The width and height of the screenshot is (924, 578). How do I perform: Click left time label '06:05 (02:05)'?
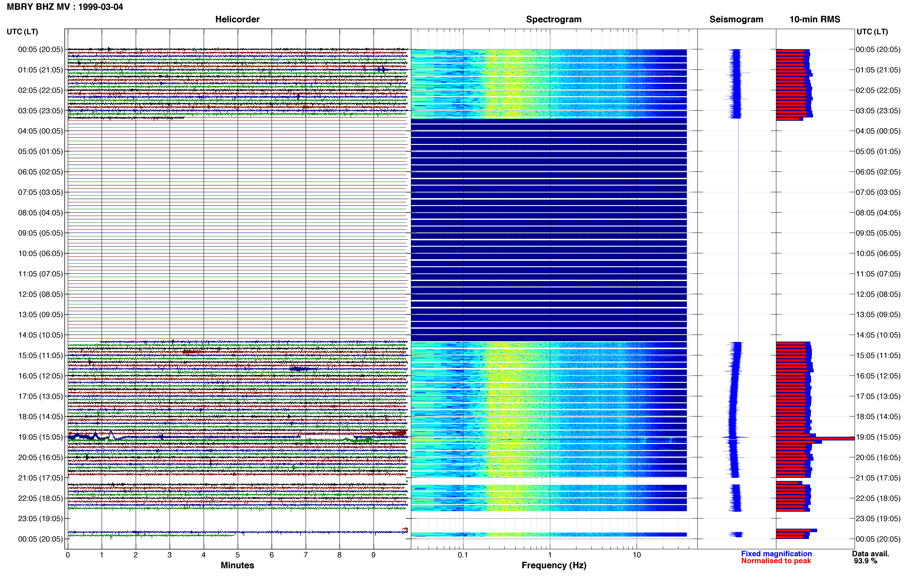point(41,172)
